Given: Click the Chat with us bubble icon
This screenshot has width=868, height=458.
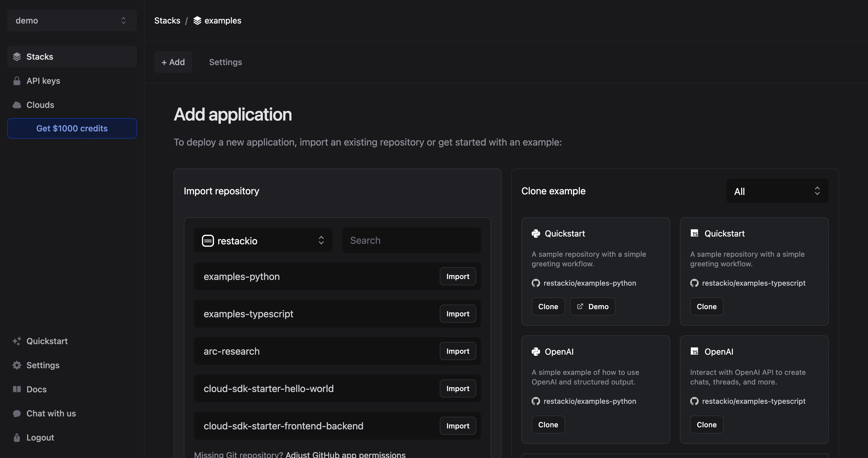Looking at the screenshot, I should pos(17,413).
